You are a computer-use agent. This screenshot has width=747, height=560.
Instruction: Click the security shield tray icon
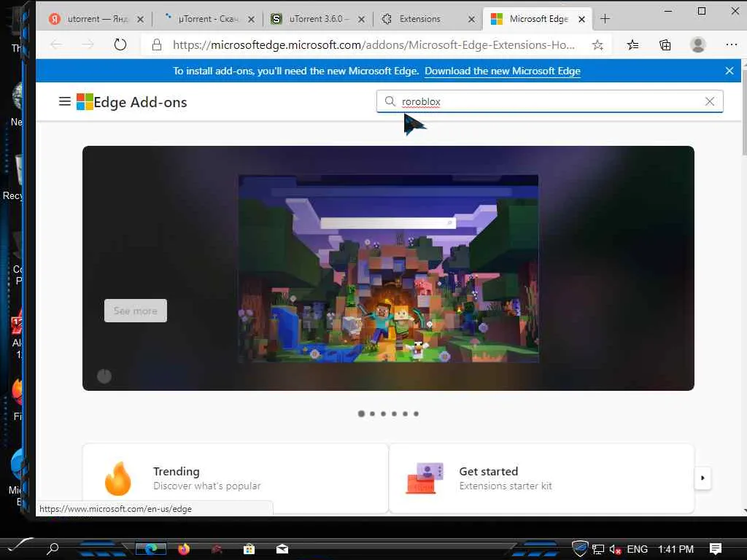click(x=580, y=548)
